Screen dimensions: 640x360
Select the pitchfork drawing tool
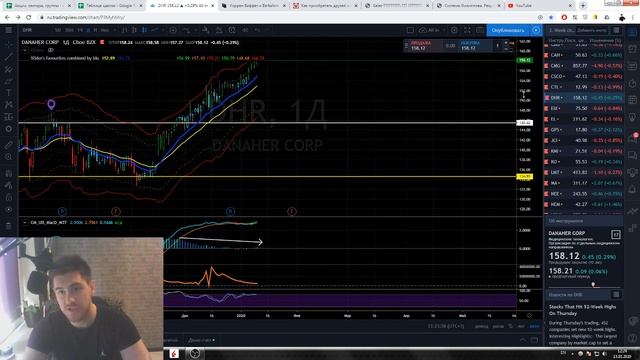[x=8, y=69]
